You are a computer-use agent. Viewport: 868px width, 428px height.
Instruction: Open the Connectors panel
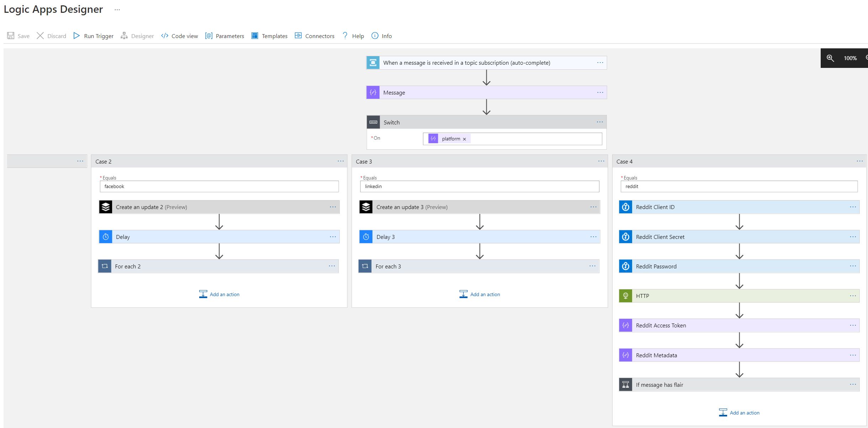coord(314,36)
